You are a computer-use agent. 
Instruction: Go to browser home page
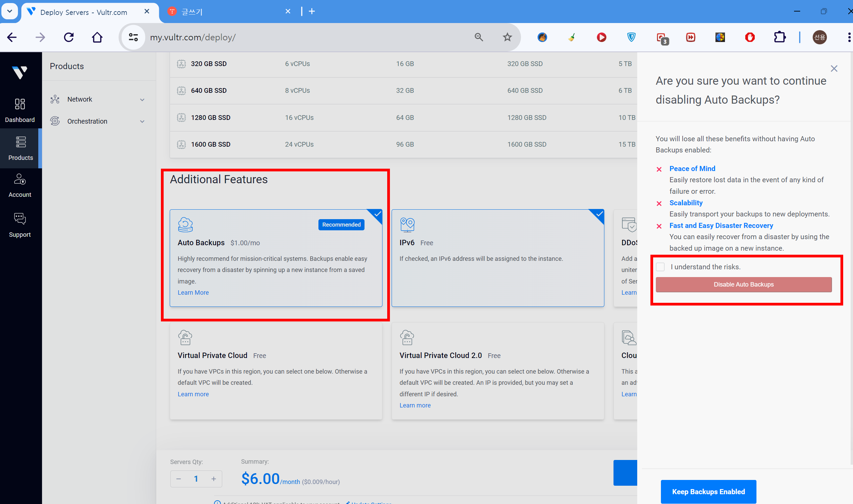(97, 37)
